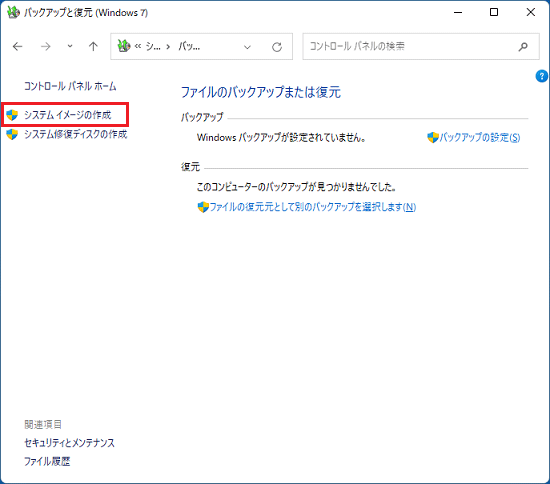
Task: Click the window title bar app icon
Action: tap(13, 12)
